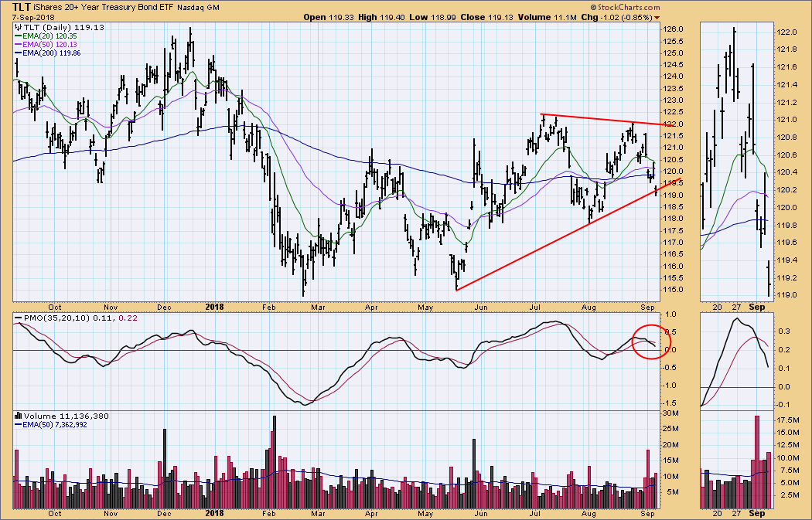This screenshot has width=812, height=520.
Task: Click the tallest February volume bar
Action: click(x=274, y=461)
